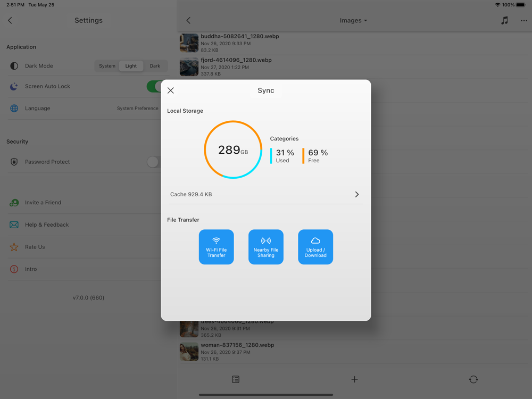Viewport: 532px width, 399px height.
Task: Click version text v7.0.0 (660)
Action: point(88,297)
